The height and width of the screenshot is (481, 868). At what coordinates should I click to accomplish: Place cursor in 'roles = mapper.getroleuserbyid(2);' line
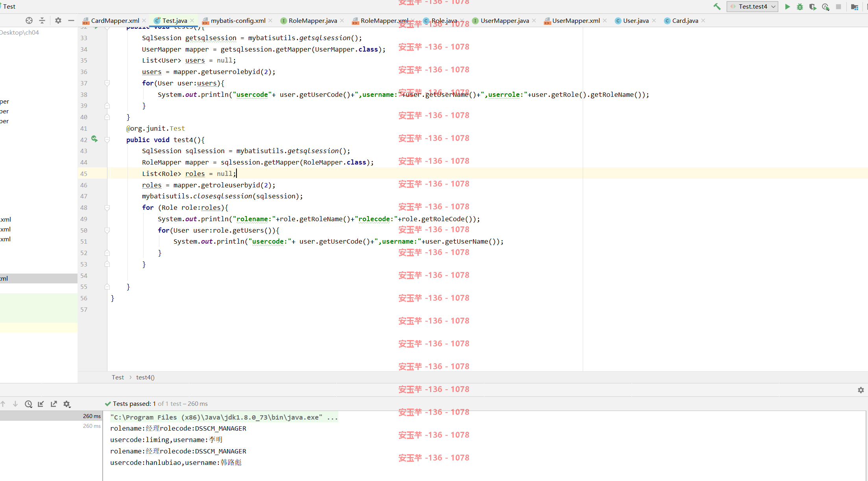click(x=209, y=185)
